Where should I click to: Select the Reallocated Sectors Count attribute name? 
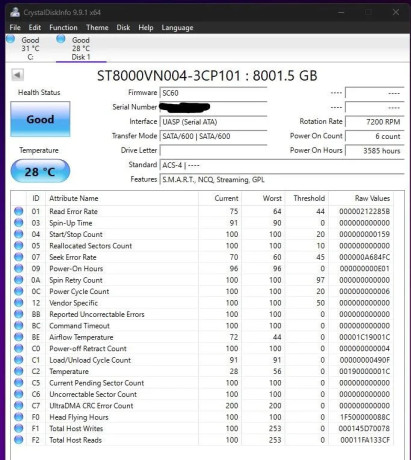91,246
